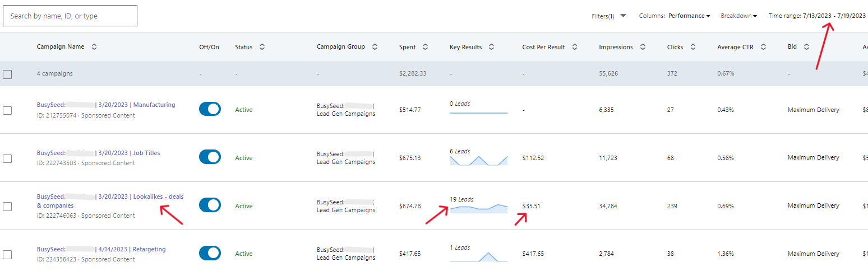Sort by Key Results column icon
The image size is (868, 276).
(x=491, y=47)
